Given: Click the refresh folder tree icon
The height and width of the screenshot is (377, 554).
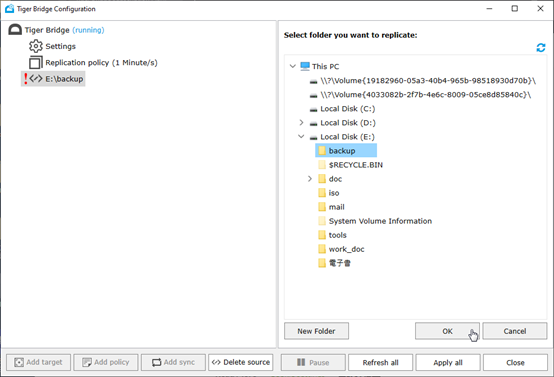Looking at the screenshot, I should click(541, 48).
